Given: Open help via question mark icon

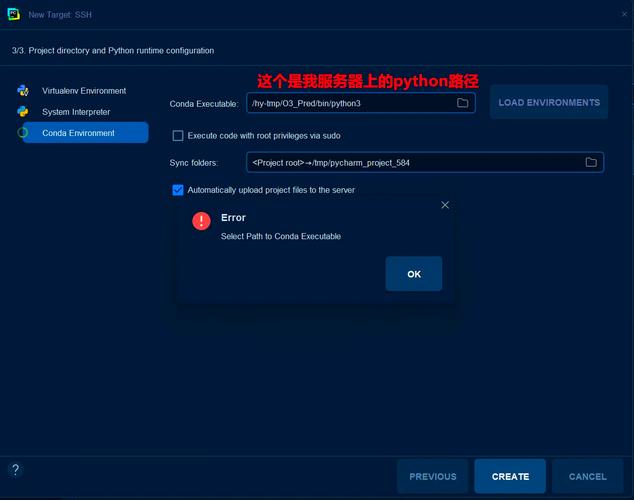Looking at the screenshot, I should [x=15, y=470].
